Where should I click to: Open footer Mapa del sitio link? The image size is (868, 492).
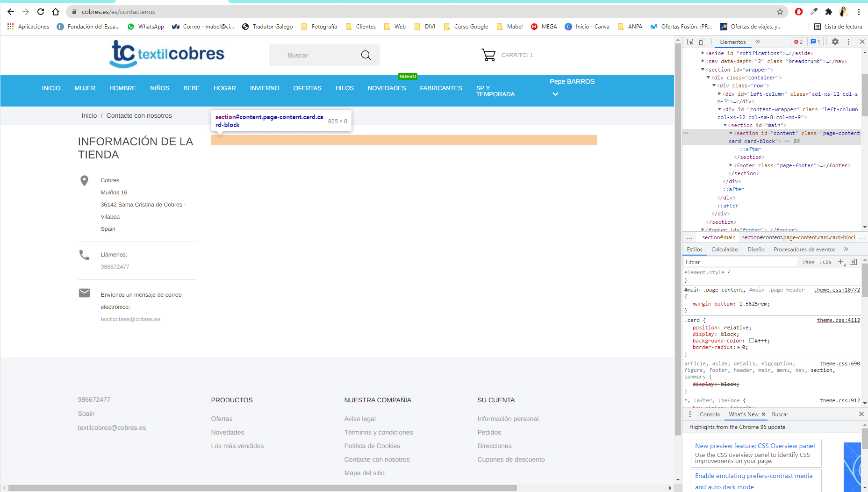pos(364,473)
